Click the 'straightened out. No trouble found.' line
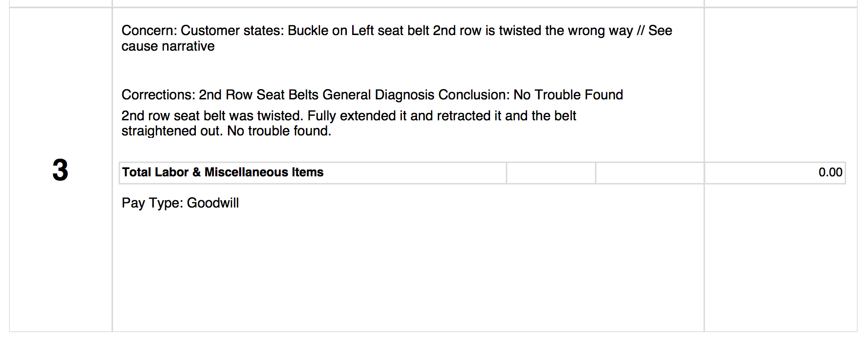Image resolution: width=868 pixels, height=340 pixels. click(x=226, y=131)
